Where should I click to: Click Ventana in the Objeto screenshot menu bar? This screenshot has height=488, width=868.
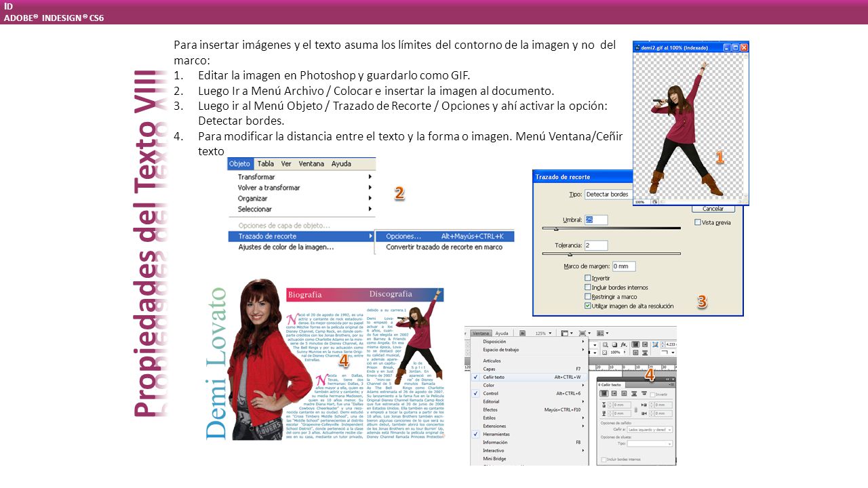click(311, 164)
